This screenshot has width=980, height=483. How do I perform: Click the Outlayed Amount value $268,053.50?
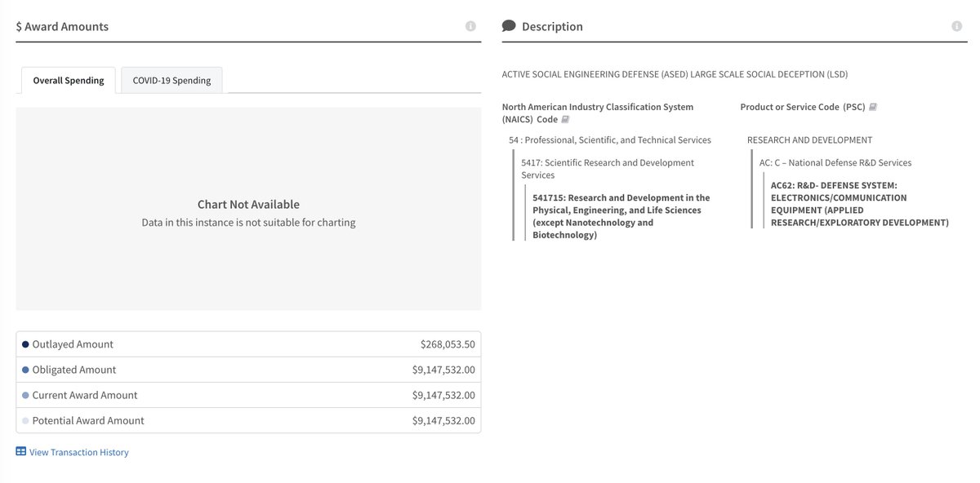pos(448,344)
